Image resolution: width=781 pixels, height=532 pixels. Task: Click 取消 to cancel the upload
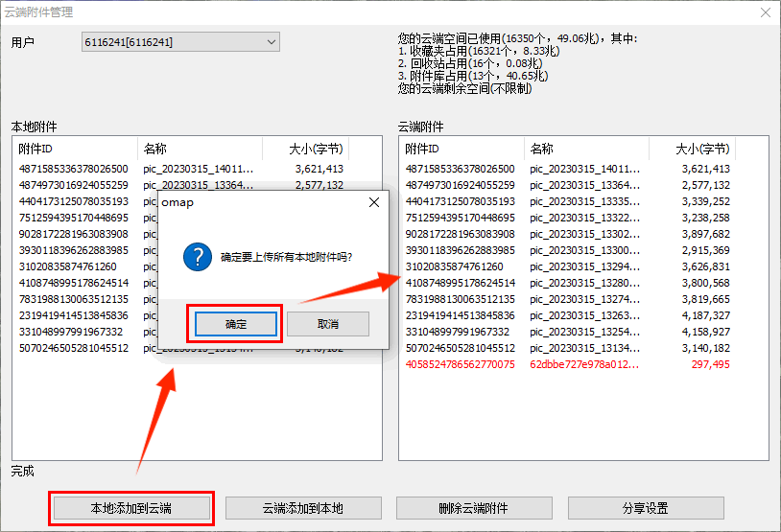click(327, 324)
